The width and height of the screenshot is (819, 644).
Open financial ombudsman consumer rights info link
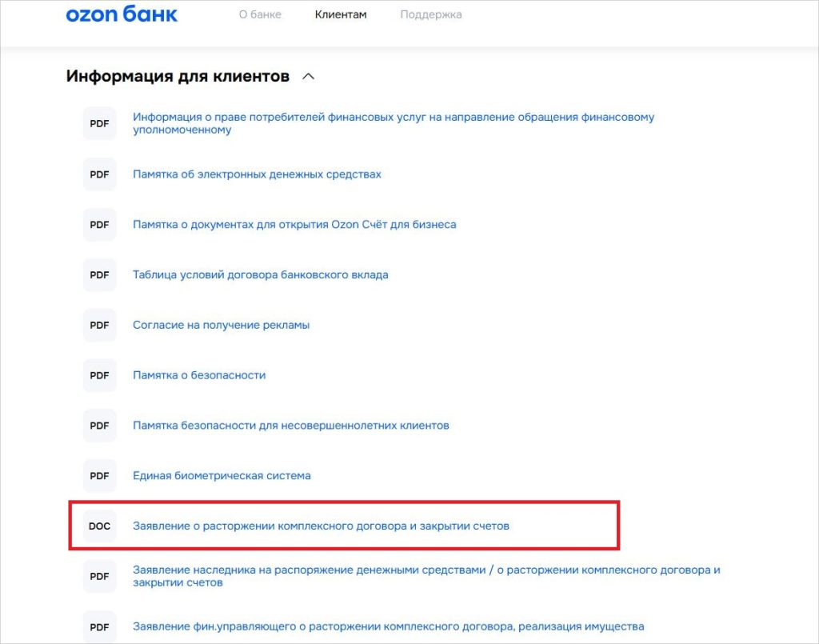[x=393, y=123]
